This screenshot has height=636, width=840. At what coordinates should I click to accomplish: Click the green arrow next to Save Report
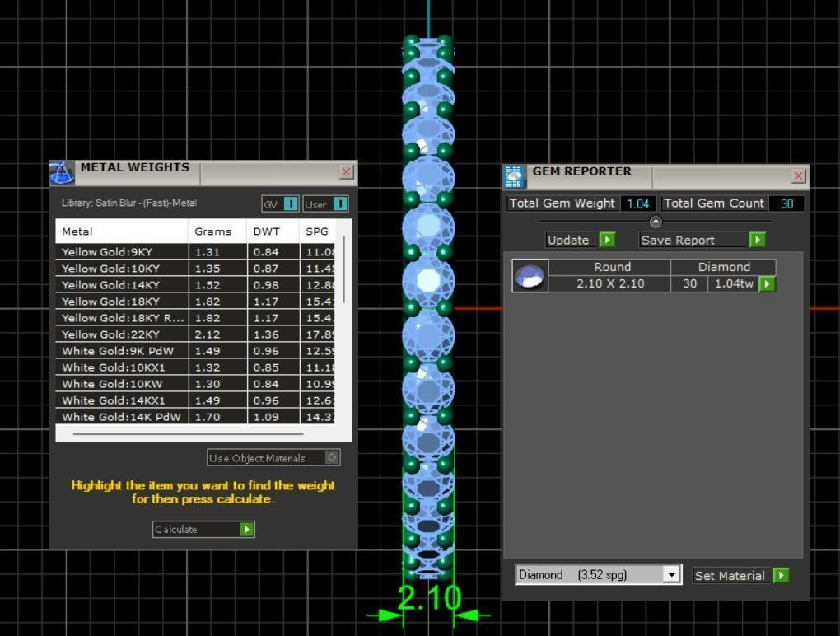coord(757,240)
